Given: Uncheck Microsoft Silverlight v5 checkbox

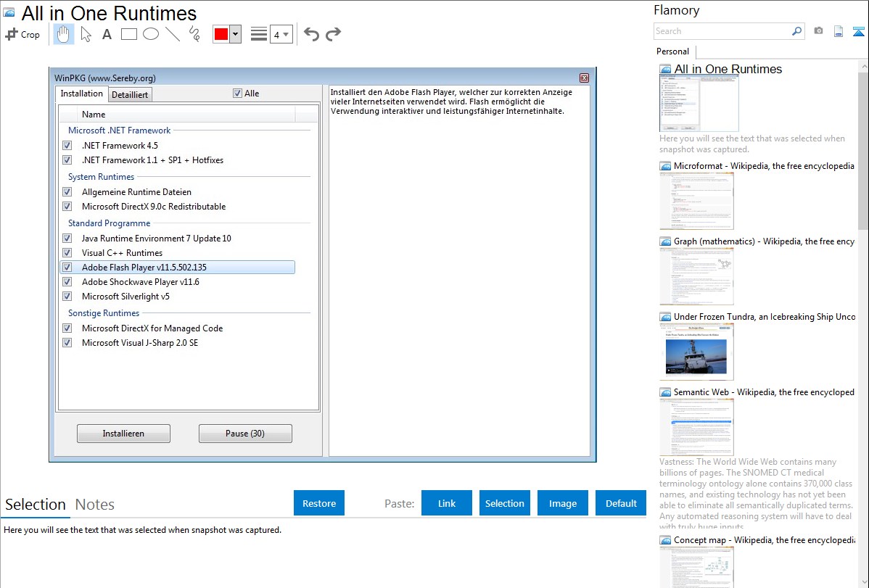Looking at the screenshot, I should click(67, 297).
